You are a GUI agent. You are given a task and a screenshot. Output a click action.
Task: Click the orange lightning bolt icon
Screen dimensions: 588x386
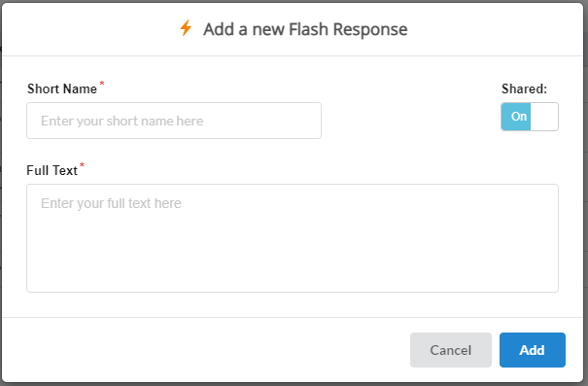186,28
